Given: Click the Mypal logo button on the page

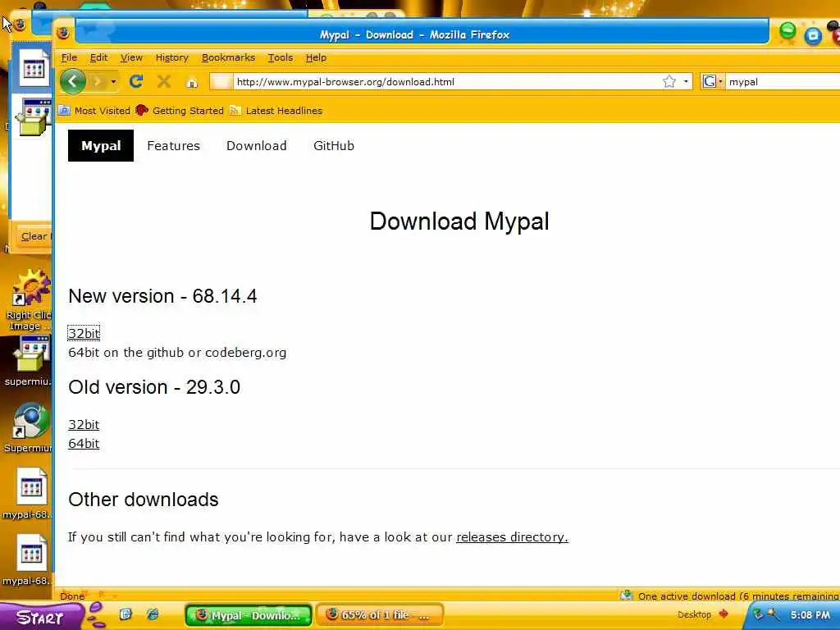Looking at the screenshot, I should click(101, 146).
